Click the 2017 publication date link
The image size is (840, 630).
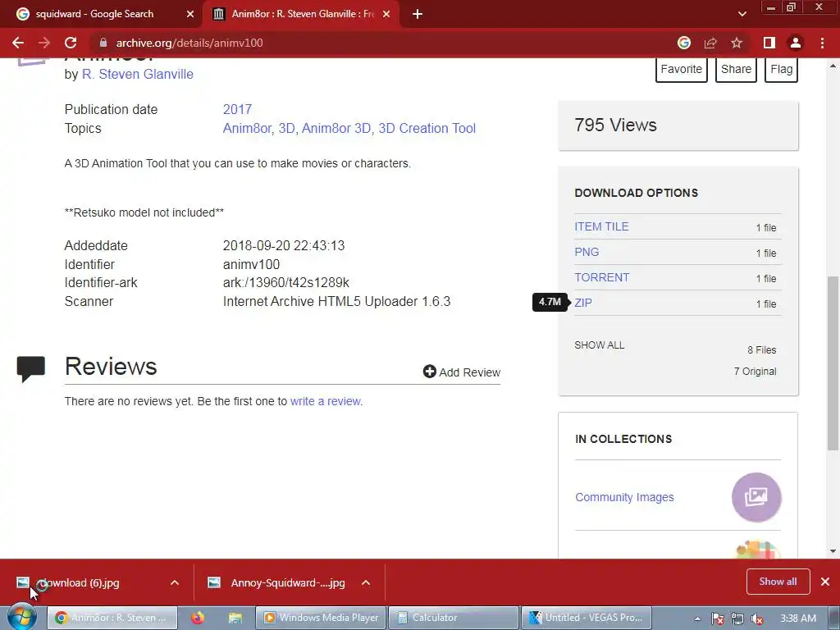coord(237,109)
